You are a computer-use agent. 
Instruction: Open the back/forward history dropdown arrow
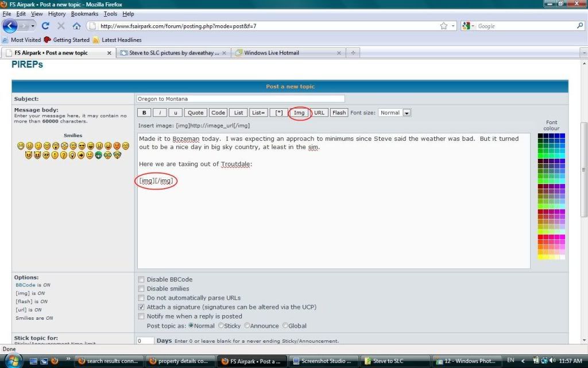coord(33,26)
